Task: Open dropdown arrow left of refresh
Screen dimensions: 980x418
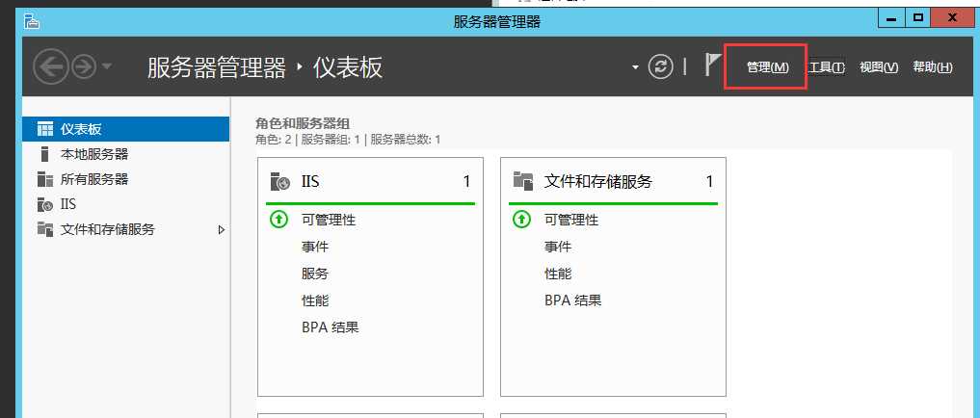Action: coord(635,67)
